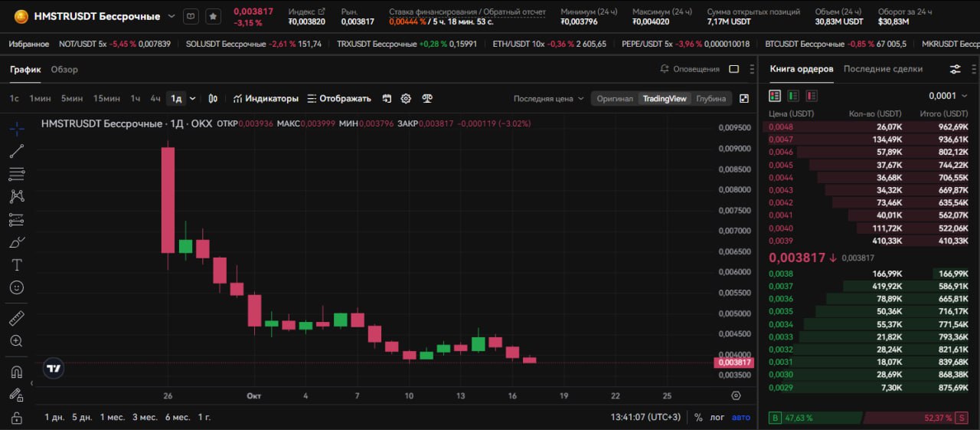Open chart time settings target icon
The width and height of the screenshot is (980, 430).
click(736, 396)
